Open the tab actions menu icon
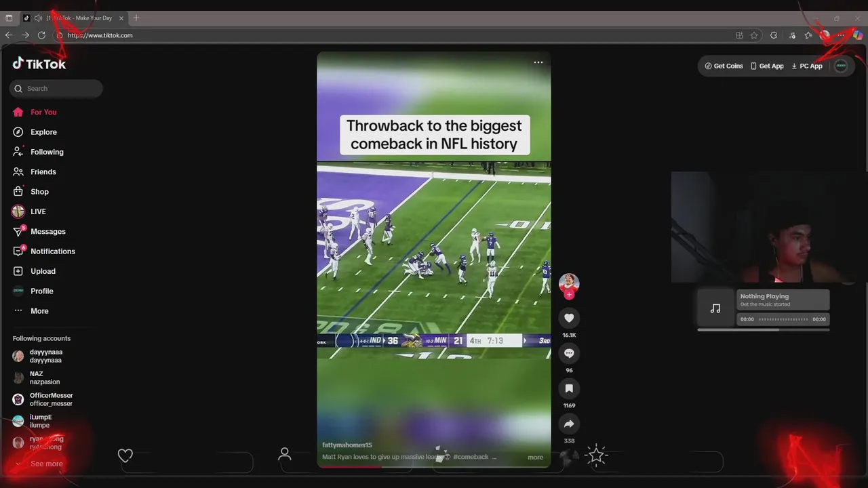The width and height of the screenshot is (868, 488). click(9, 18)
